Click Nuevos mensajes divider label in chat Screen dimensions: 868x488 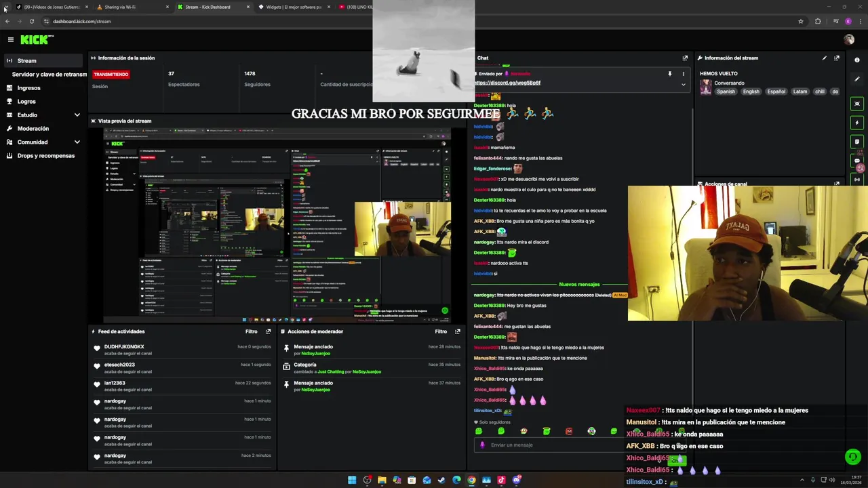tap(579, 284)
